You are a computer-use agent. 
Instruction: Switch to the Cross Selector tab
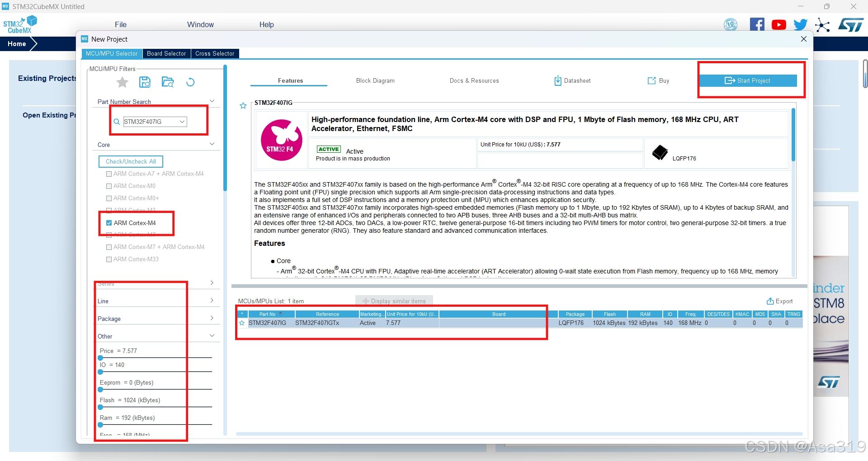215,53
